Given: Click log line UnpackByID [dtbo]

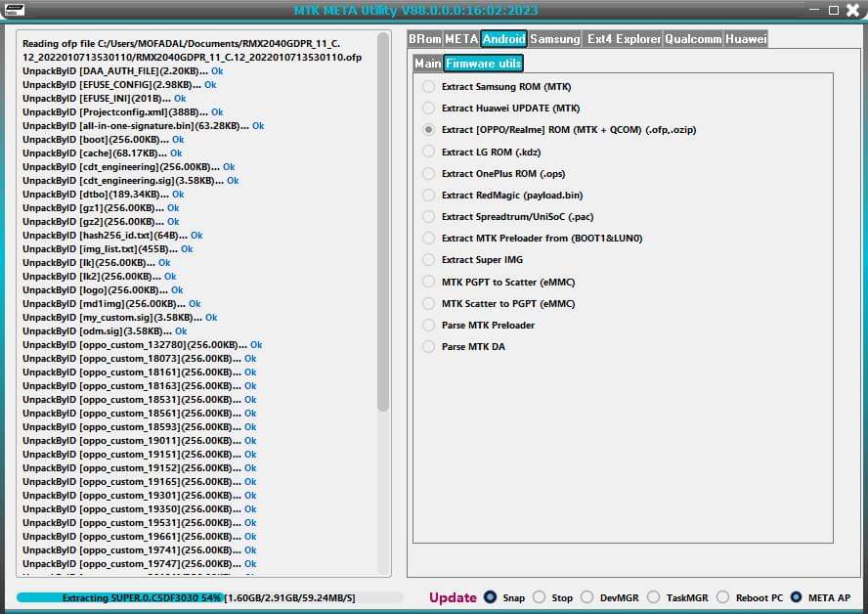Looking at the screenshot, I should (104, 195).
